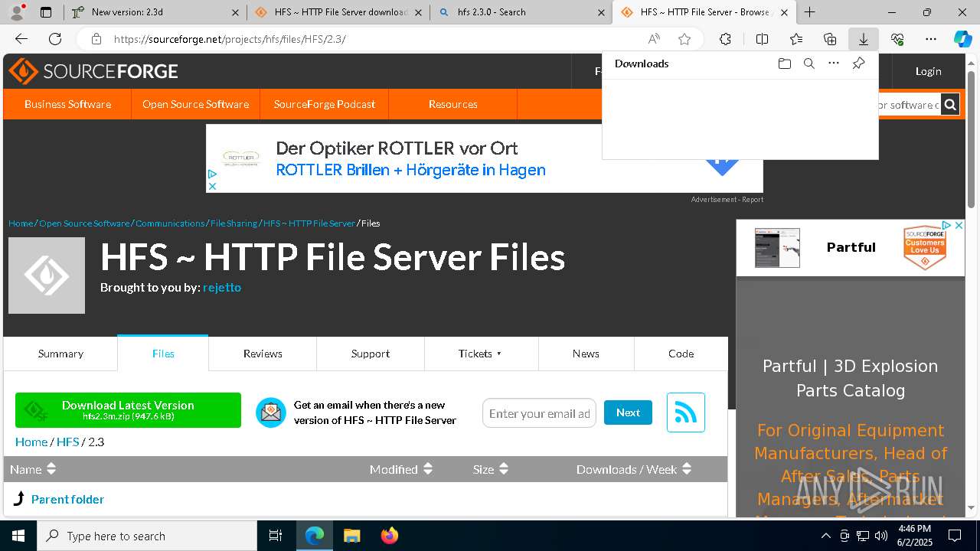Click Login link in header
Viewport: 980px width, 551px height.
pyautogui.click(x=928, y=71)
